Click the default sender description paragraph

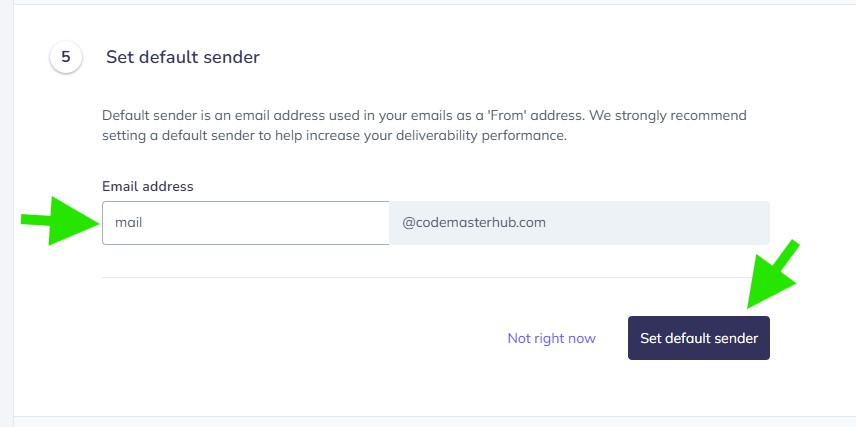424,125
